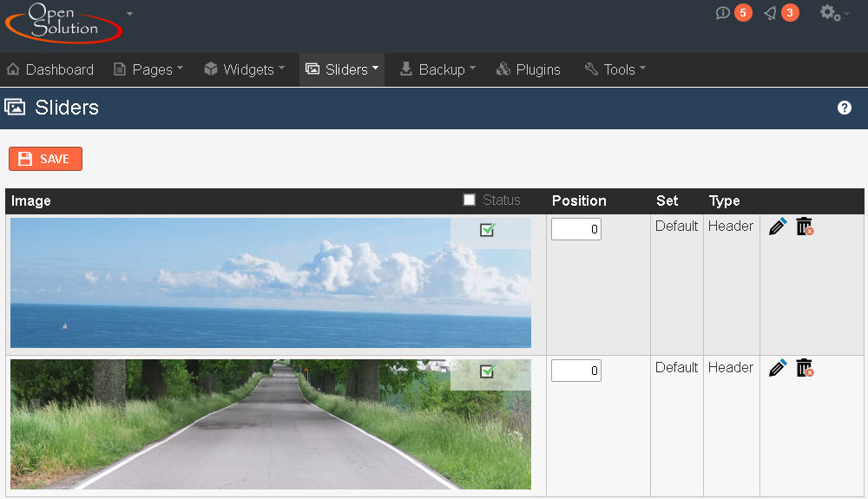Screen dimensions: 868x499
Task: Uncheck status of the sea clouds slider
Action: (487, 230)
